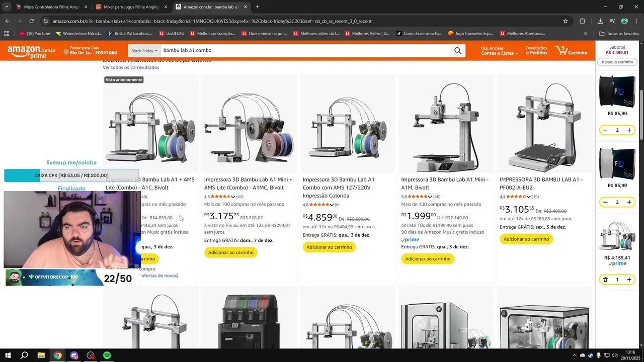Bookmark this page with the star icon

click(566, 21)
